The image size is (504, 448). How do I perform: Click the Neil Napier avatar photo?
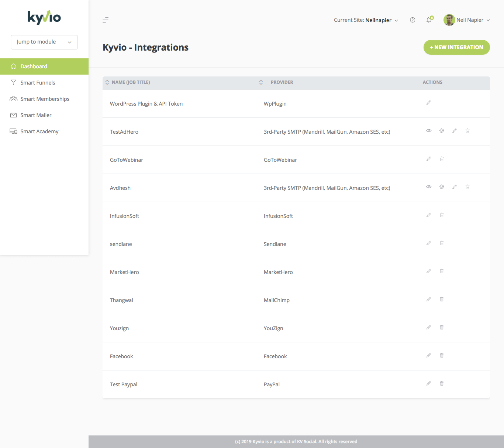click(449, 20)
